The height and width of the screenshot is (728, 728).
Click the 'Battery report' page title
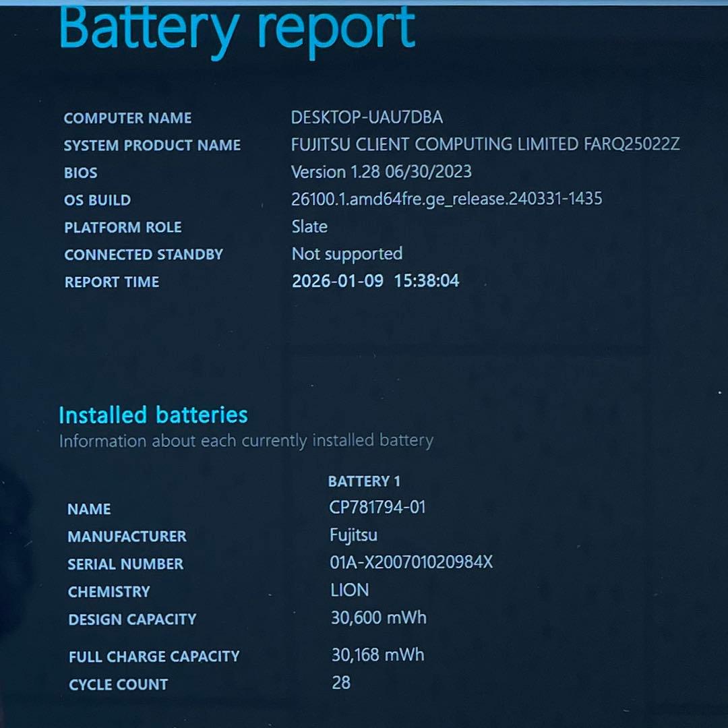[x=237, y=32]
